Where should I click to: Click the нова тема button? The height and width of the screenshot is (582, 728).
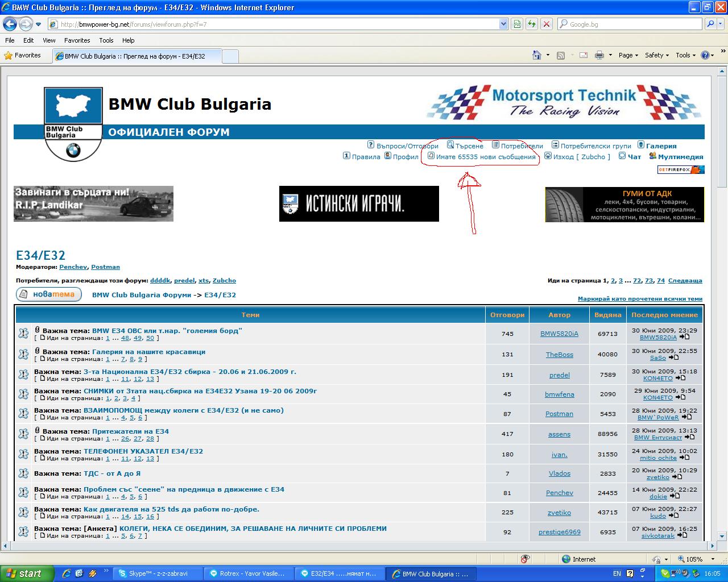(49, 294)
